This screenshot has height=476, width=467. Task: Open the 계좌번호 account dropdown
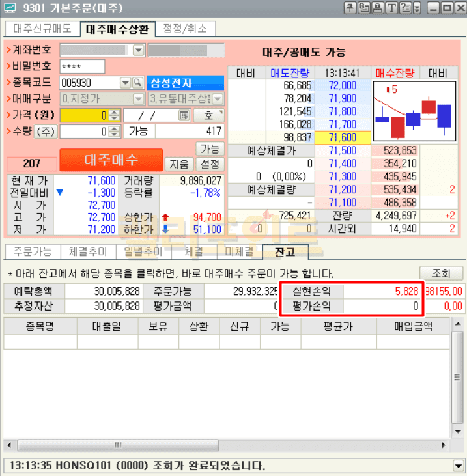pos(138,50)
